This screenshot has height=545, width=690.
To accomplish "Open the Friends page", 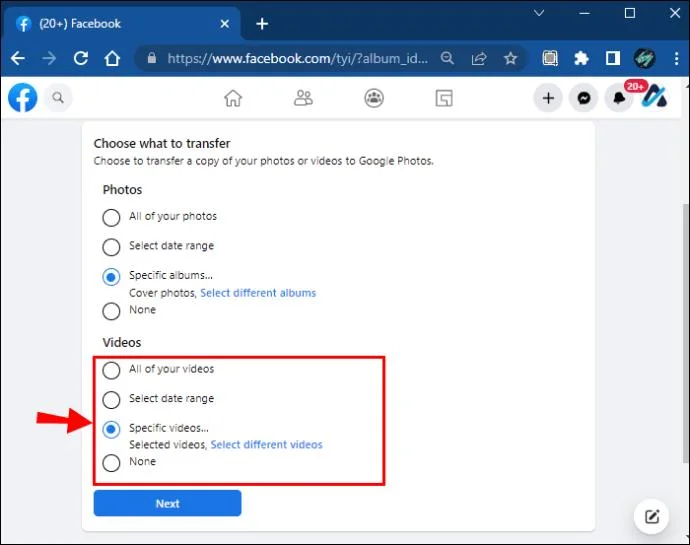I will 303,98.
